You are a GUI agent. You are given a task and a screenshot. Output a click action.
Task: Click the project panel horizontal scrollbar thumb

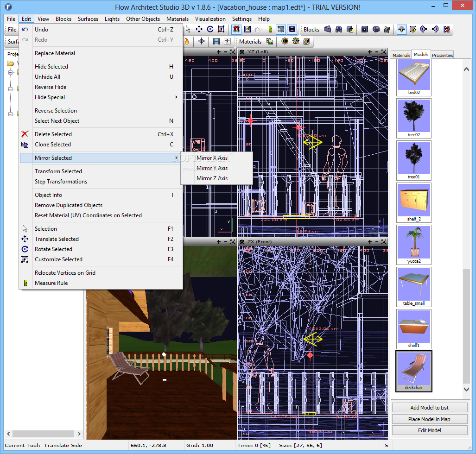(44, 434)
